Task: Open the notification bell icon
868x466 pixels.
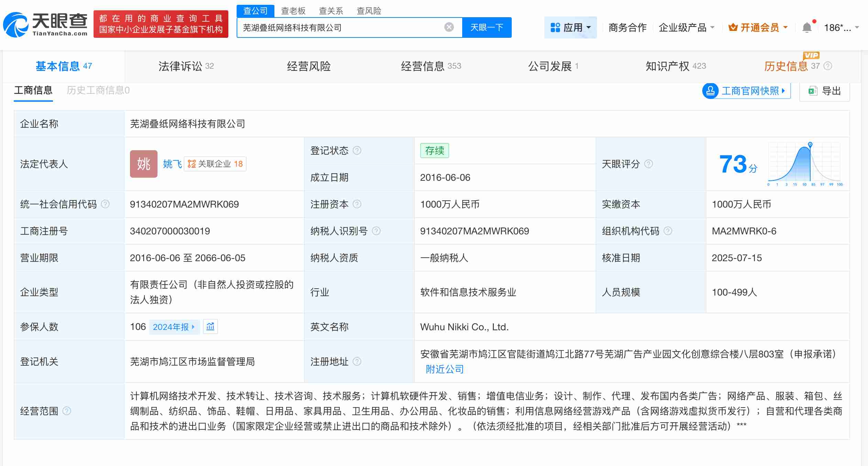Action: point(807,27)
